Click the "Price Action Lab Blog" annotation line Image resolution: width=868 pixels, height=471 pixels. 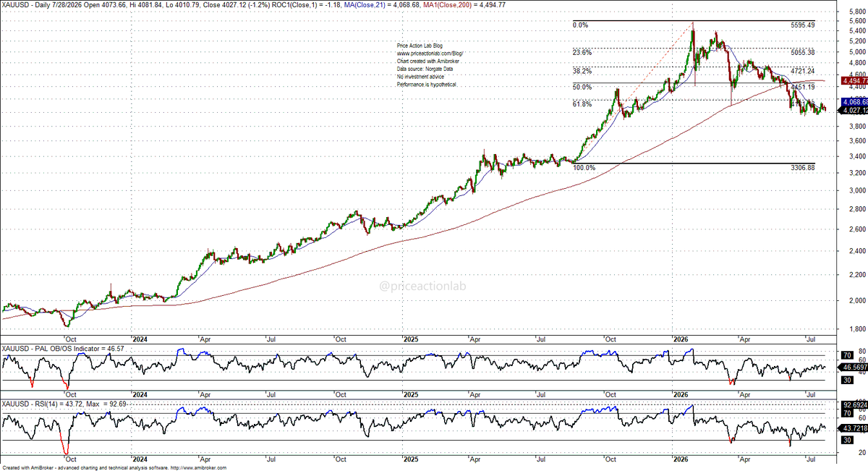(x=420, y=46)
